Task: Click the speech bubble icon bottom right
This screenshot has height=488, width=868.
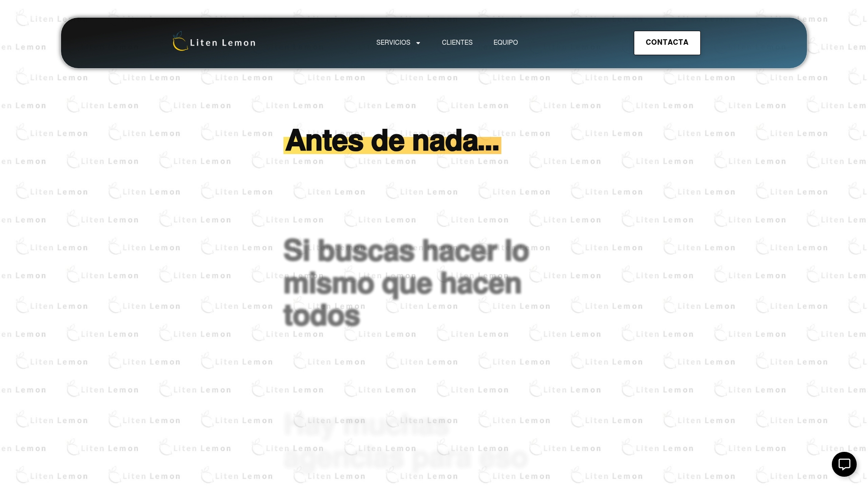Action: pos(844,464)
